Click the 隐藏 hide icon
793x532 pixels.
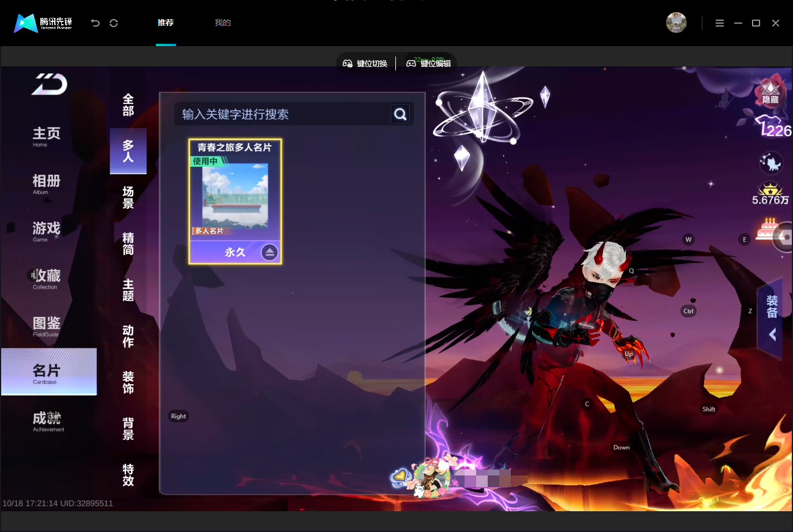coord(770,92)
